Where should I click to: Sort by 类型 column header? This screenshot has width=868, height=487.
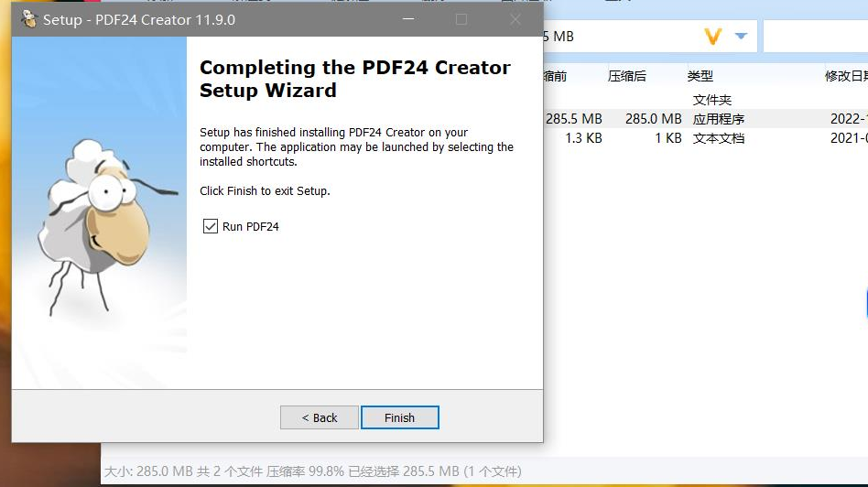tap(700, 76)
